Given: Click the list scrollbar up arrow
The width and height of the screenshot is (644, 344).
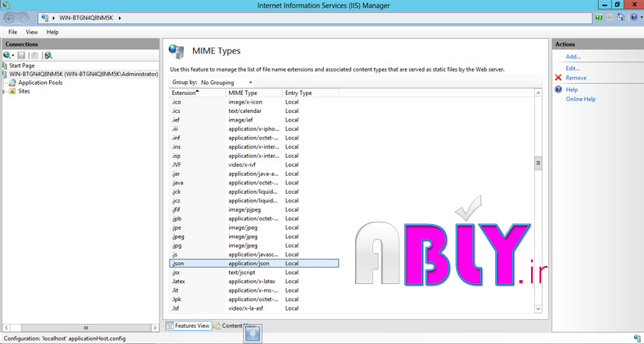Looking at the screenshot, I should 538,93.
